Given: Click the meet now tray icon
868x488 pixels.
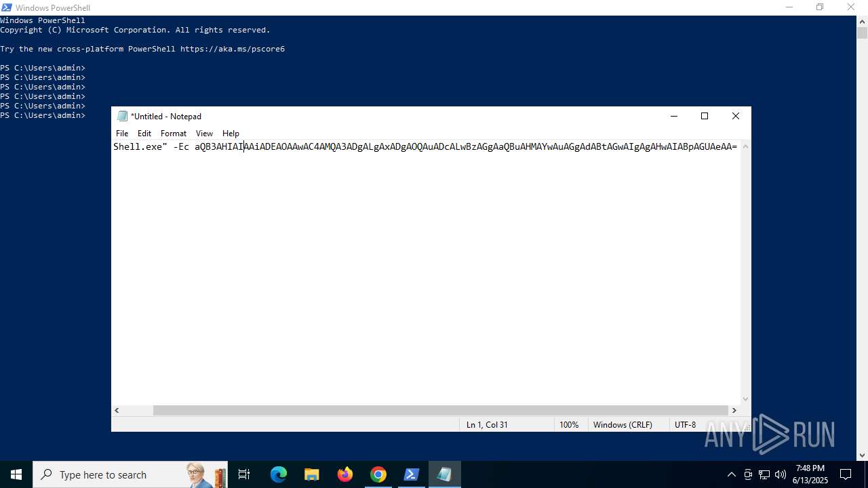Looking at the screenshot, I should click(x=748, y=474).
